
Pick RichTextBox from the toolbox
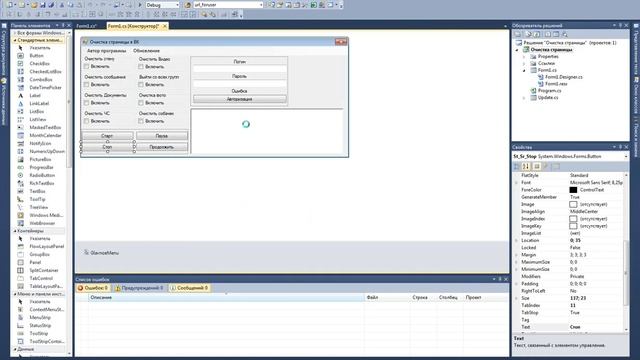point(42,183)
